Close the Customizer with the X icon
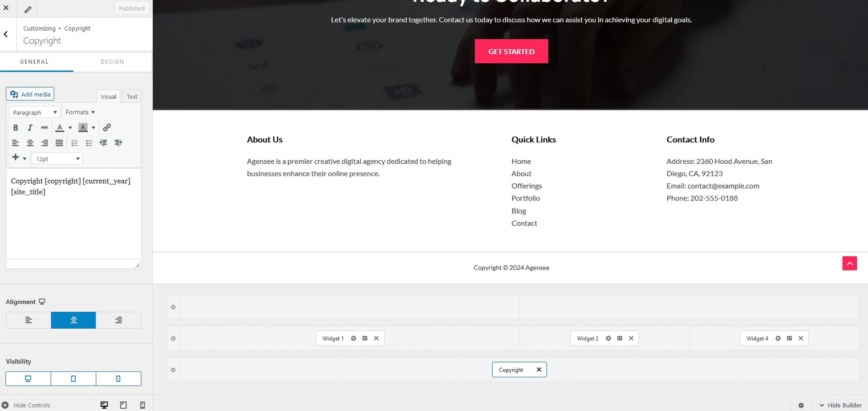 [6, 8]
